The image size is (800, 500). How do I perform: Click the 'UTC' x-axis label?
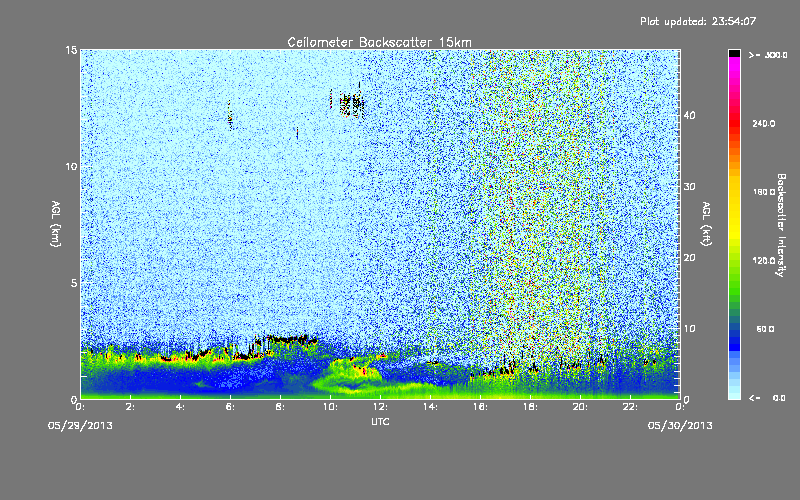(380, 421)
